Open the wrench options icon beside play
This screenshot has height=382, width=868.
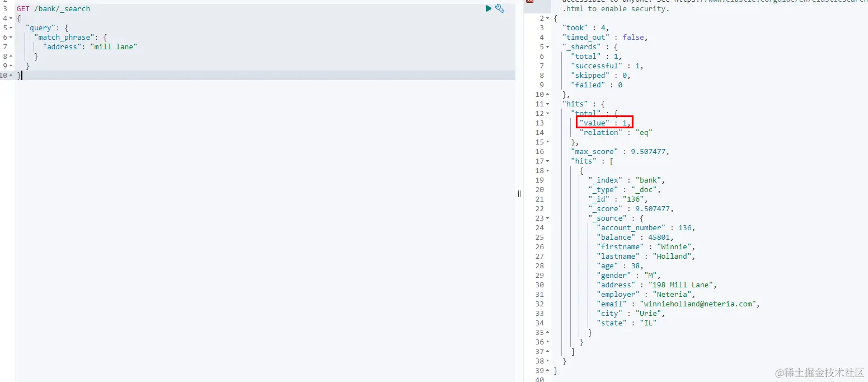(500, 8)
